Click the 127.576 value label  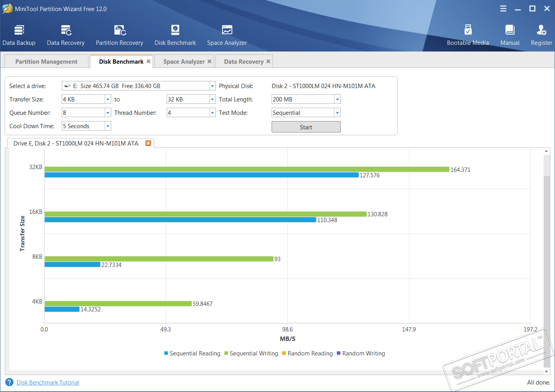[x=370, y=175]
